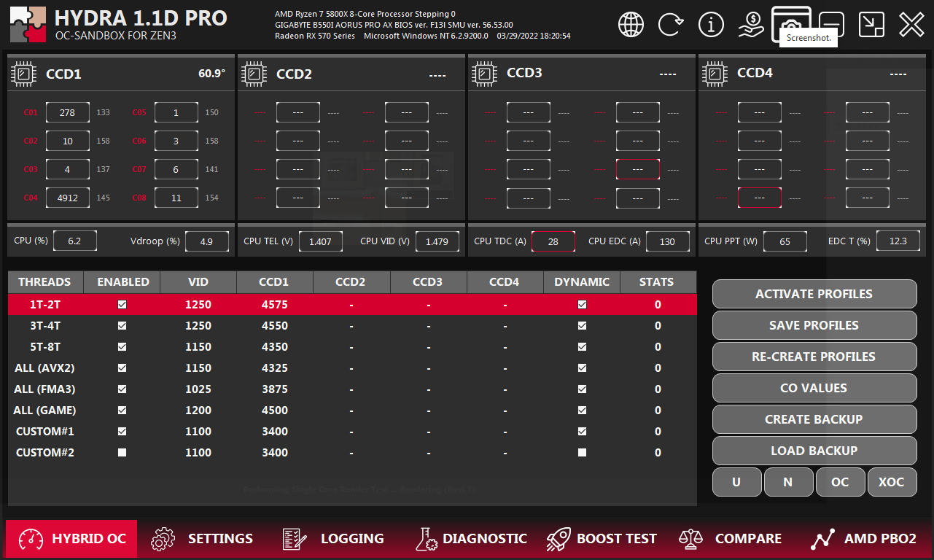Click the circular refresh arrow icon
The image size is (934, 560).
click(x=670, y=24)
